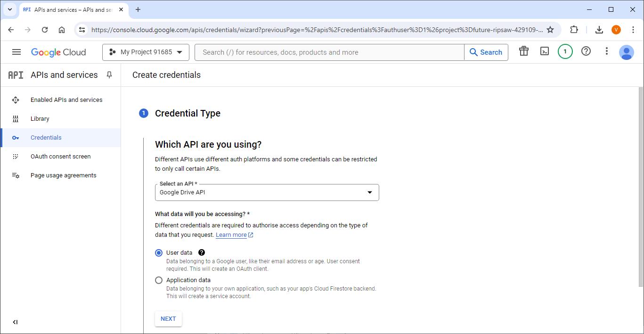644x334 pixels.
Task: Select the APIs and services browser tab
Action: pos(73,9)
